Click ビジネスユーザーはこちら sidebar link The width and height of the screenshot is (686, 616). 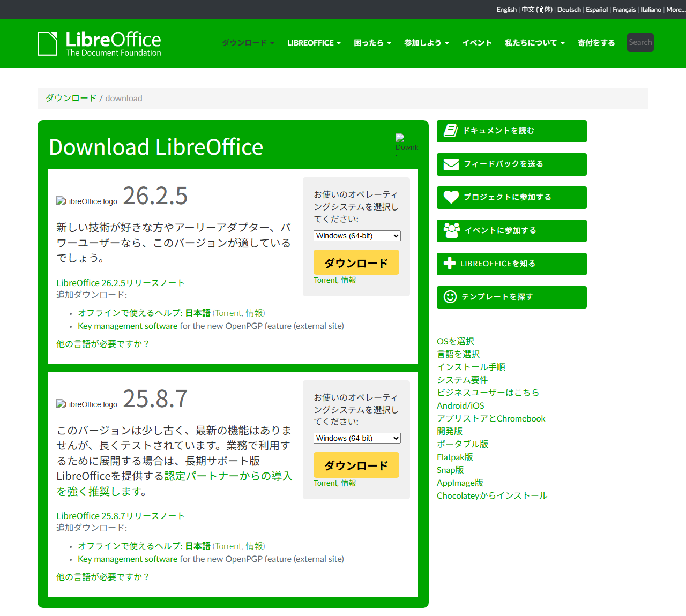488,393
